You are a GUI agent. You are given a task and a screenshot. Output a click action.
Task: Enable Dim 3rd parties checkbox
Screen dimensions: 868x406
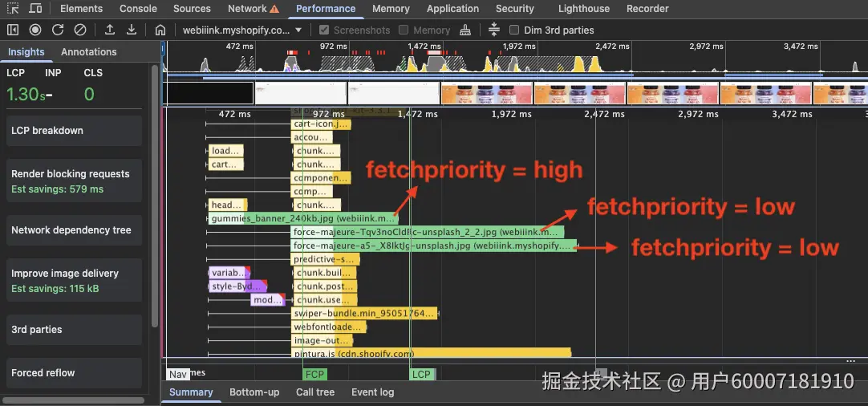tap(514, 30)
